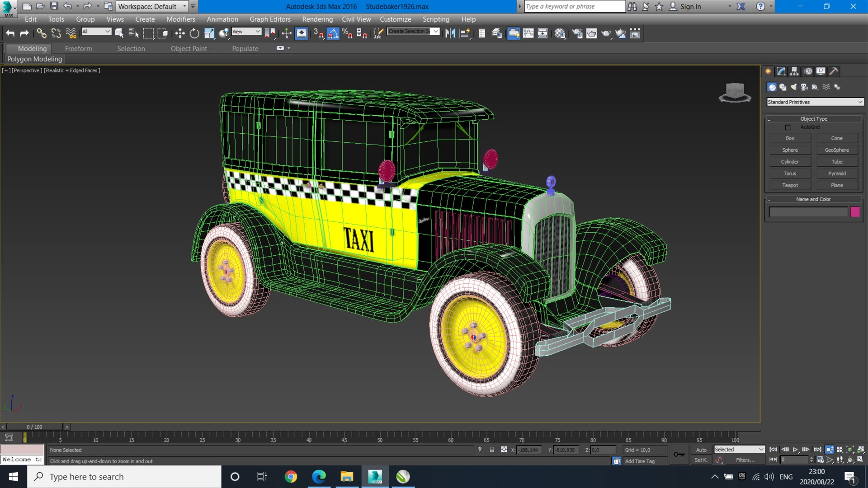This screenshot has width=868, height=488.
Task: Activate the Select and Uniform Scale tool
Action: 209,33
